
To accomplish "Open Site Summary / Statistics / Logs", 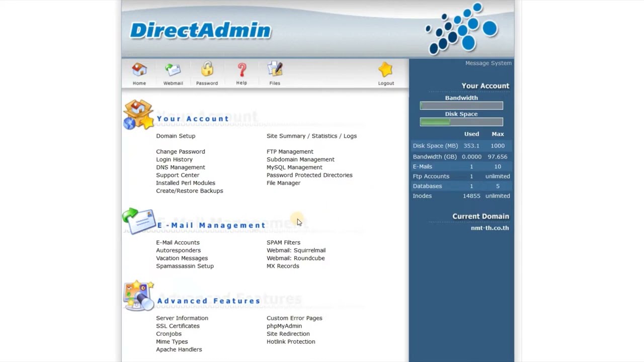I will tap(311, 136).
